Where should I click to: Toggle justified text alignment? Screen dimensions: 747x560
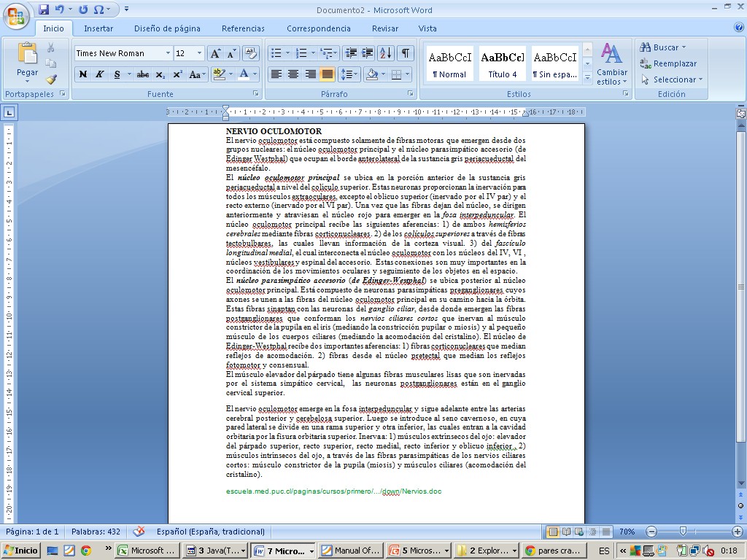328,74
